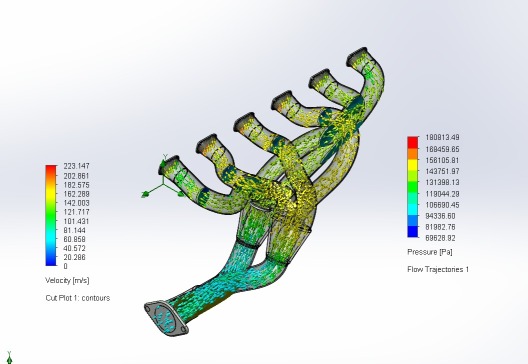
Task: Click the pressure legend value 156105.81
Action: 442,160
